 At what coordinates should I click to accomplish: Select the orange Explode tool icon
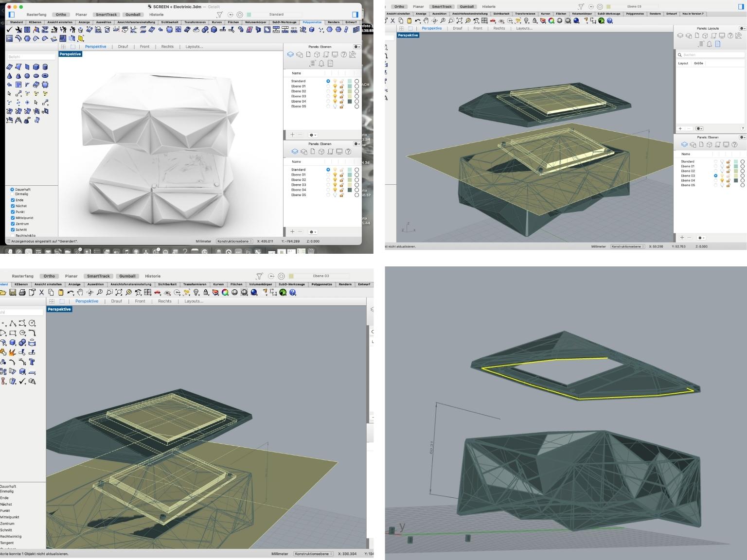point(13,352)
